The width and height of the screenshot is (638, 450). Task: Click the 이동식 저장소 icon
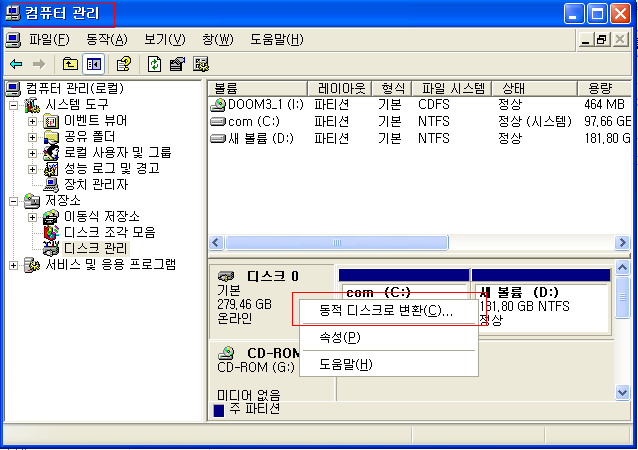[x=51, y=217]
